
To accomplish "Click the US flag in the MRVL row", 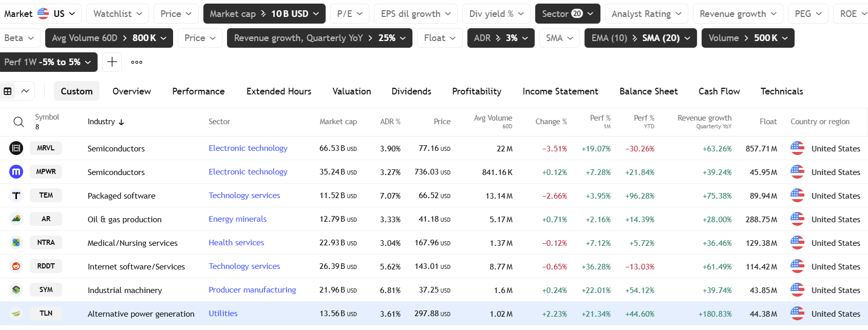I will tap(797, 148).
